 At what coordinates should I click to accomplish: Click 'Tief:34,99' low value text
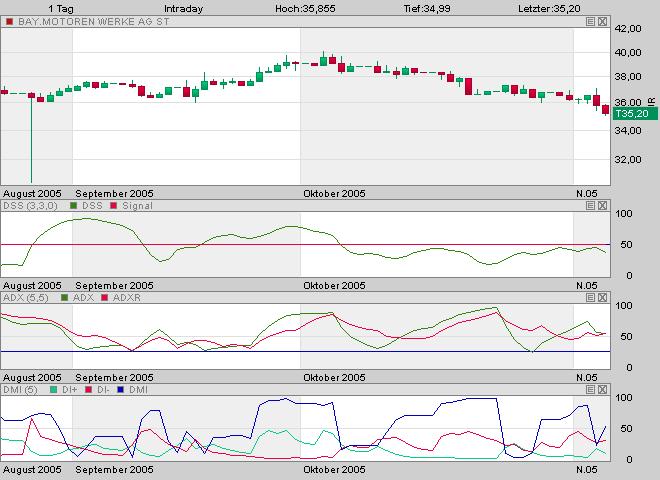tap(427, 9)
